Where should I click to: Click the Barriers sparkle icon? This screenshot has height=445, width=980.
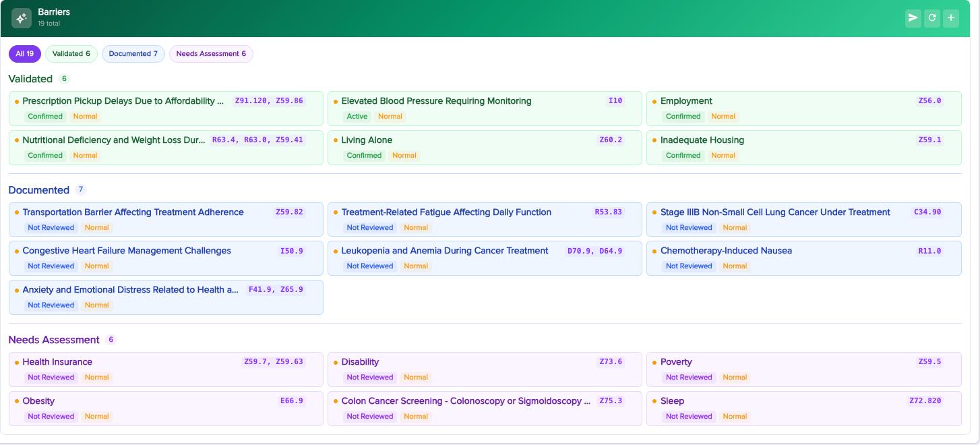22,18
